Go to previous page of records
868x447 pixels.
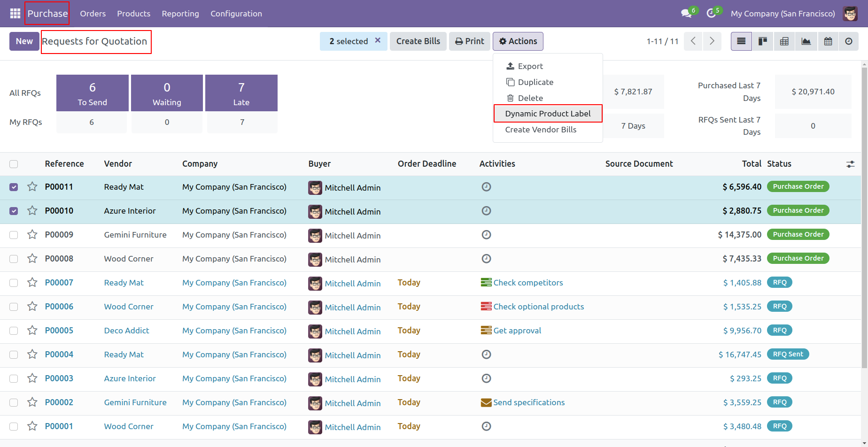[x=693, y=41]
